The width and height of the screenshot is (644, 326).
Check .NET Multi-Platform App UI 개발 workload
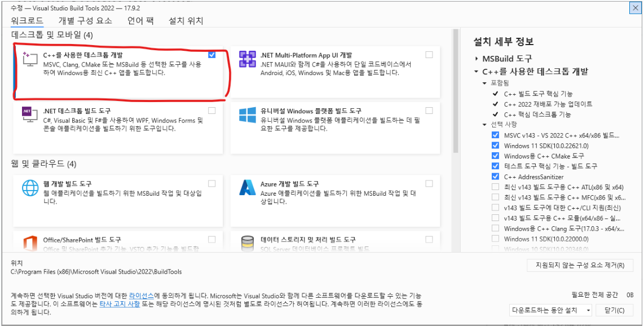click(429, 55)
